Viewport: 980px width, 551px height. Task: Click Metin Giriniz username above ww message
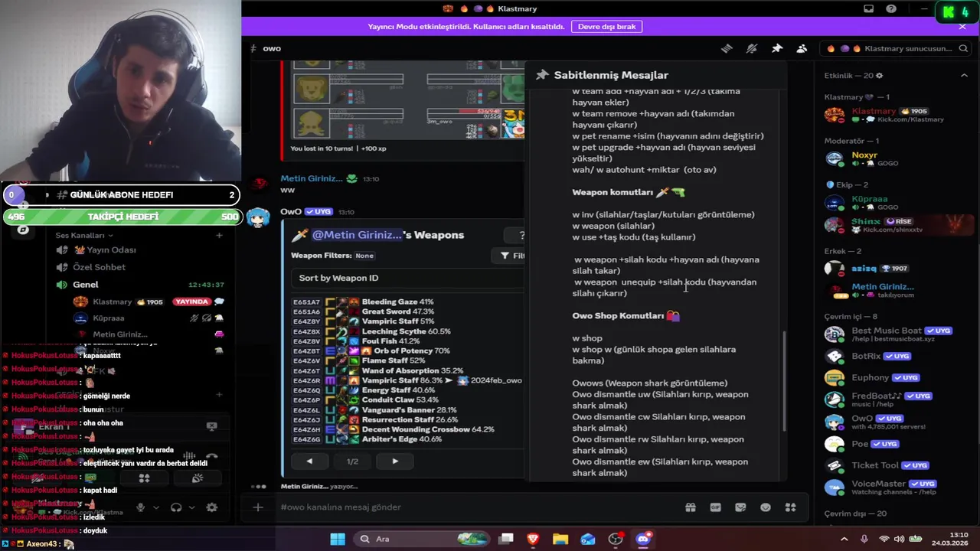pos(312,178)
